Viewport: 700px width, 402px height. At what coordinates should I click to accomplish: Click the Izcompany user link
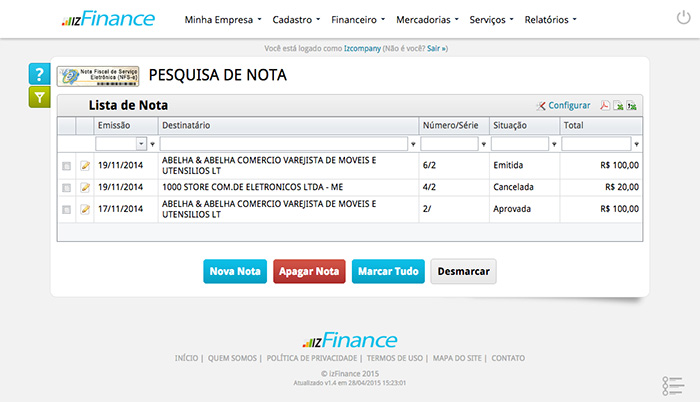(x=362, y=48)
